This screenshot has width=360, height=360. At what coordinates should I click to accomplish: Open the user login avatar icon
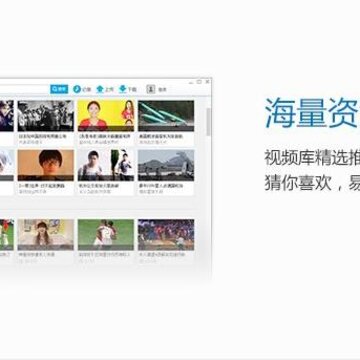point(151,89)
